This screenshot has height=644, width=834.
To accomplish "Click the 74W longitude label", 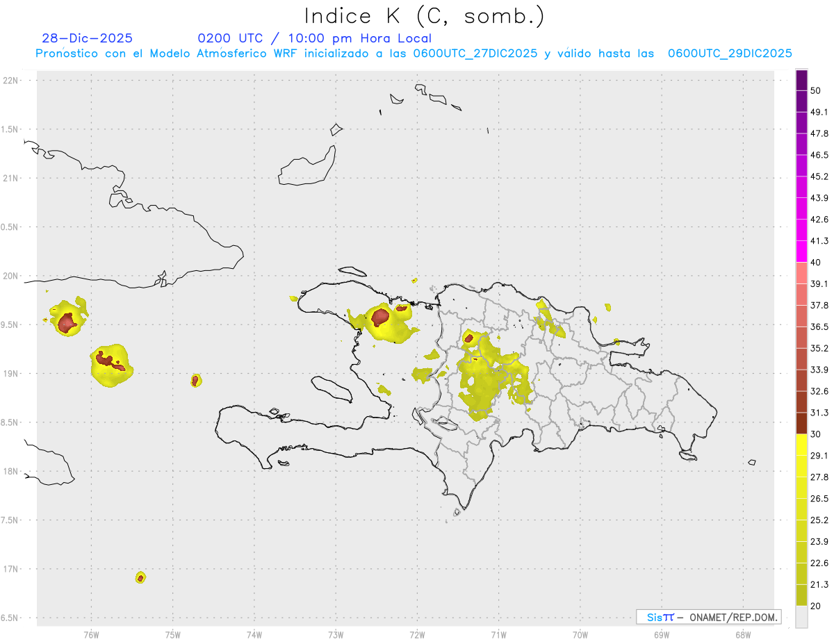I will click(x=254, y=634).
